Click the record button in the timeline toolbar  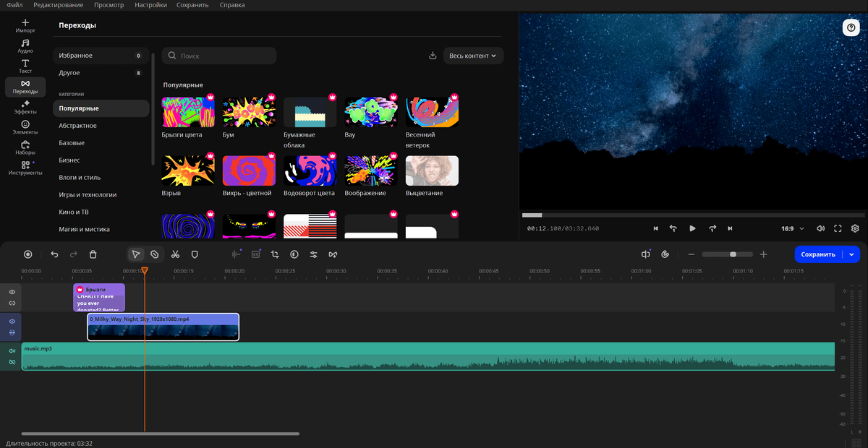(28, 254)
